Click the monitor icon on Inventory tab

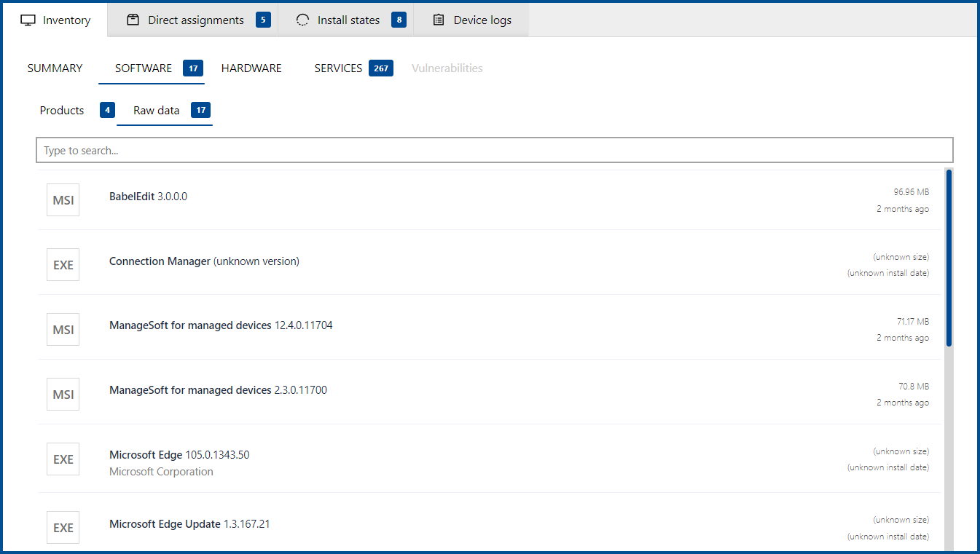[28, 20]
